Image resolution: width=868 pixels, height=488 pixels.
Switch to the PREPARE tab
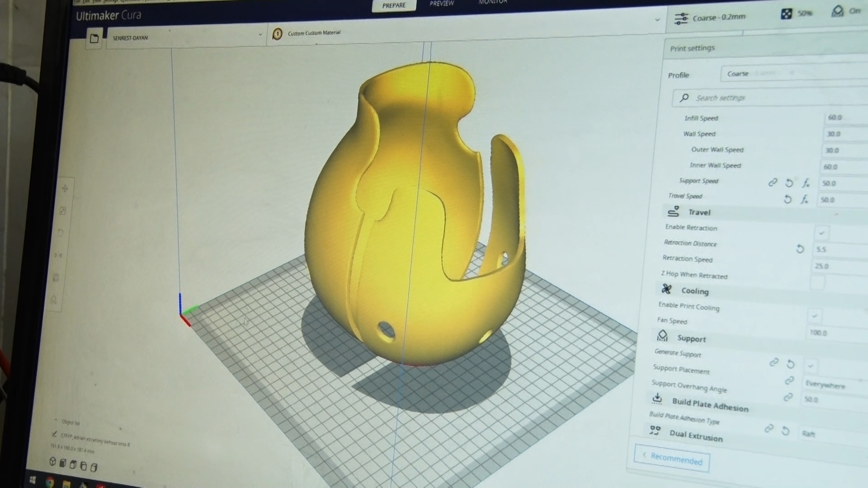tap(394, 5)
